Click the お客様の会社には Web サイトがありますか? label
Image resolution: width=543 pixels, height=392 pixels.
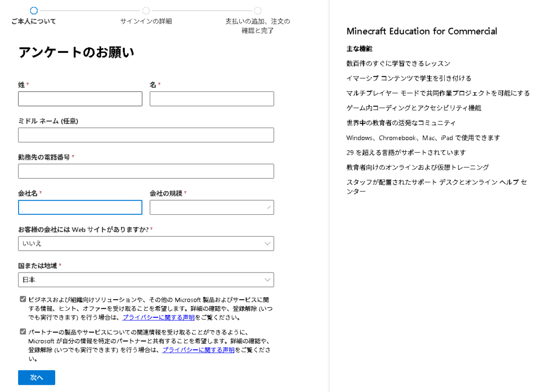[x=83, y=229]
